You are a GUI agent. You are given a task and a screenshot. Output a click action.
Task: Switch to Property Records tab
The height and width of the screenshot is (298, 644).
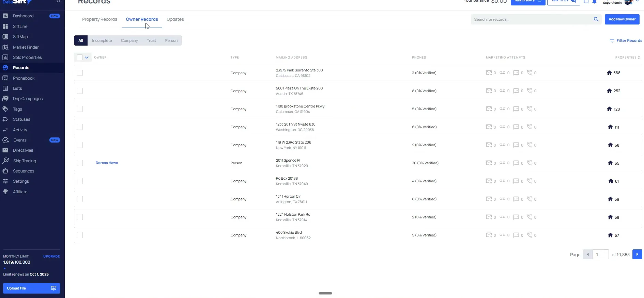[x=99, y=19]
